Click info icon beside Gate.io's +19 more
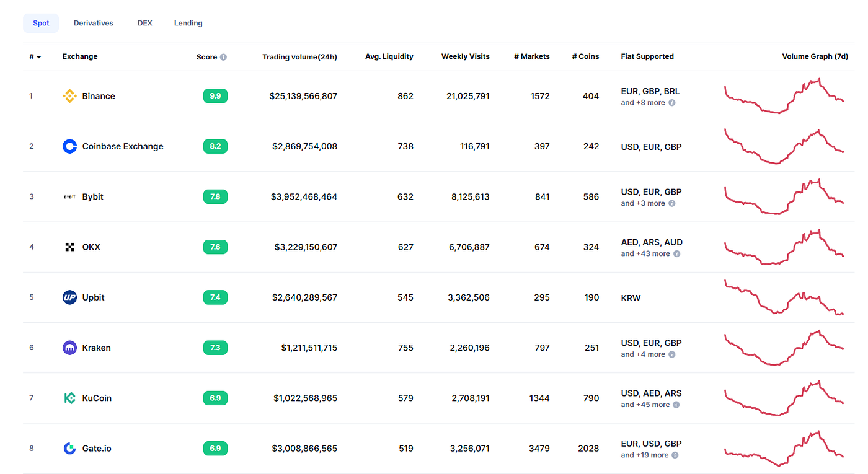This screenshot has height=474, width=868. 675,455
